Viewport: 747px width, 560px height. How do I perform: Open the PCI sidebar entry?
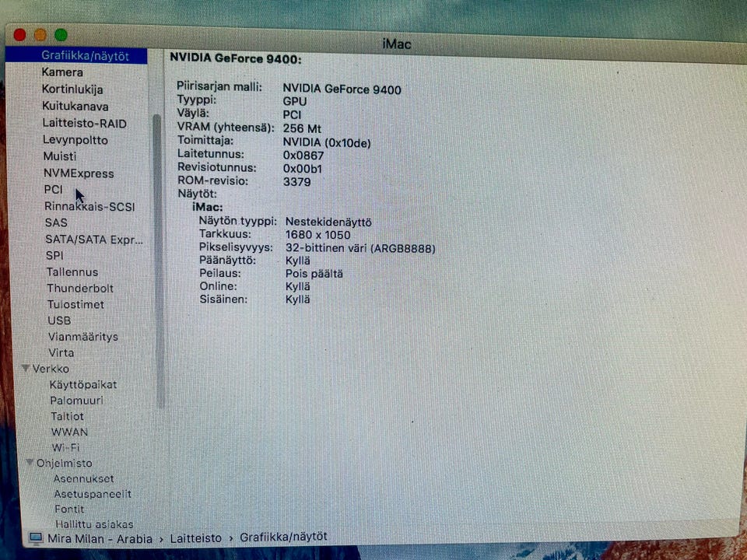pos(54,190)
